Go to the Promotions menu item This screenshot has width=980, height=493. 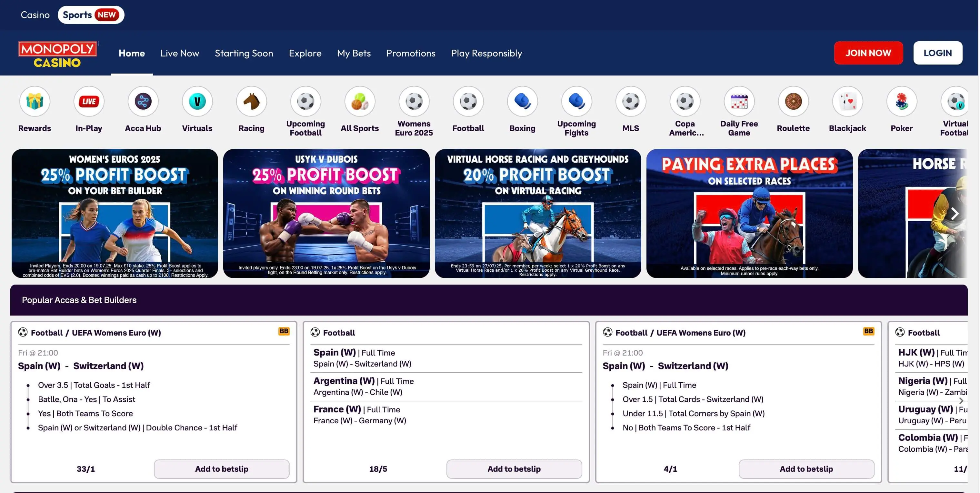tap(411, 53)
